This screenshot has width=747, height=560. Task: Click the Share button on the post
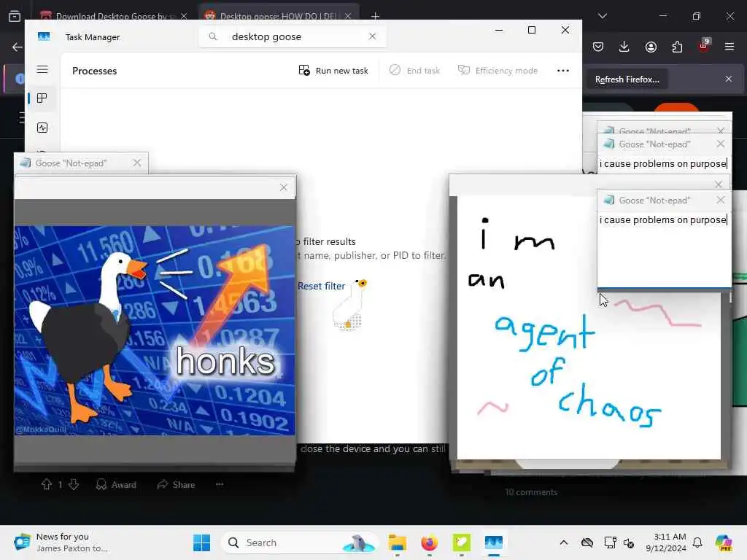click(x=176, y=485)
